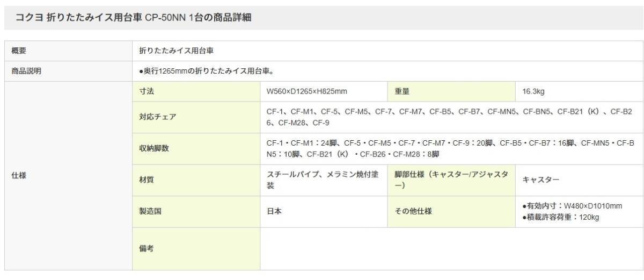Screen dimensions: 644x280
Task: Select the 収納脚数 label cell
Action: [x=196, y=149]
